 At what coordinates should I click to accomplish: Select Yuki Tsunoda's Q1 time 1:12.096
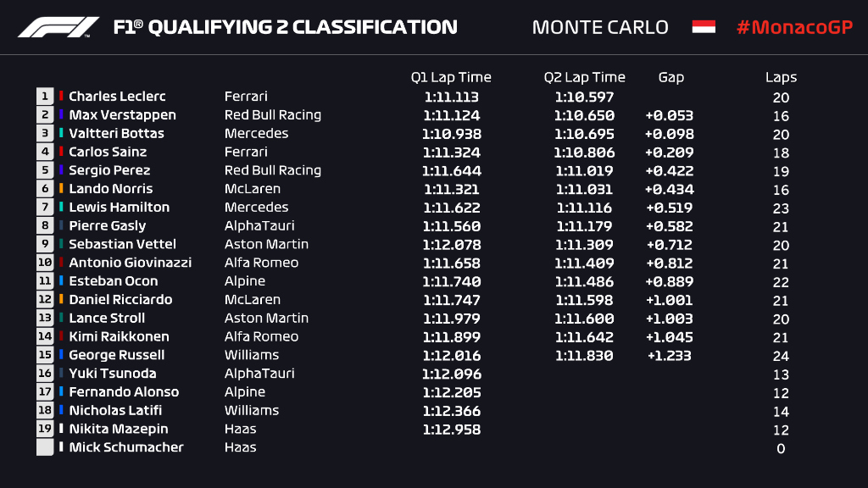click(452, 374)
